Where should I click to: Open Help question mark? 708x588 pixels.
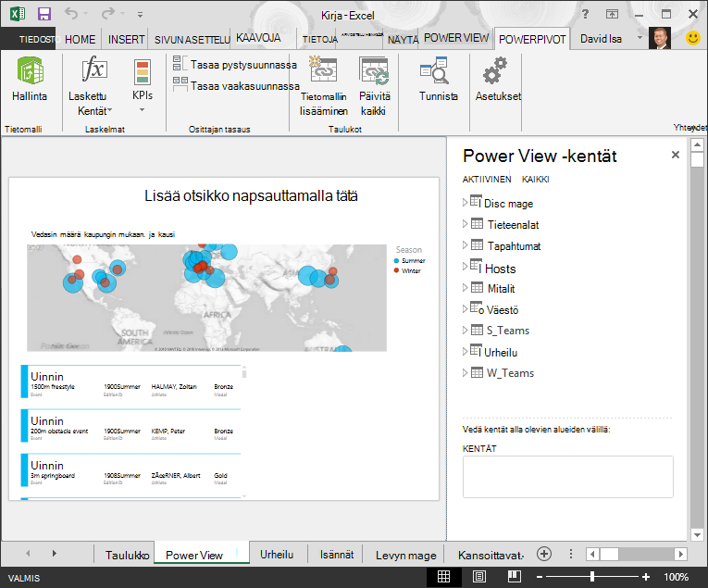click(585, 14)
